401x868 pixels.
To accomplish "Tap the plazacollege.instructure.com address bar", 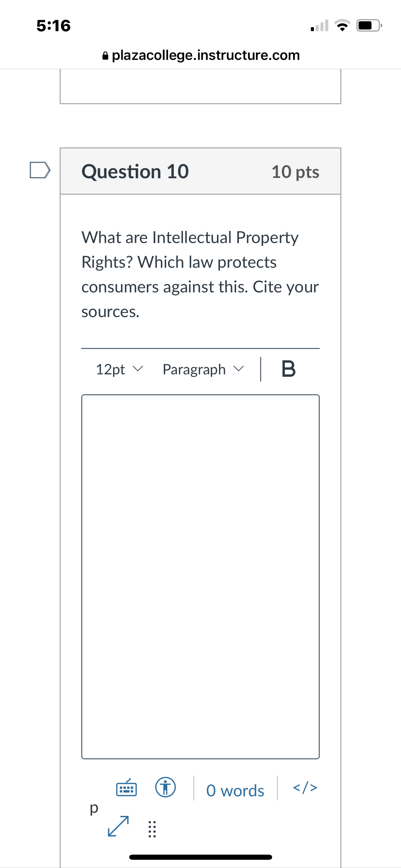I will (x=206, y=55).
